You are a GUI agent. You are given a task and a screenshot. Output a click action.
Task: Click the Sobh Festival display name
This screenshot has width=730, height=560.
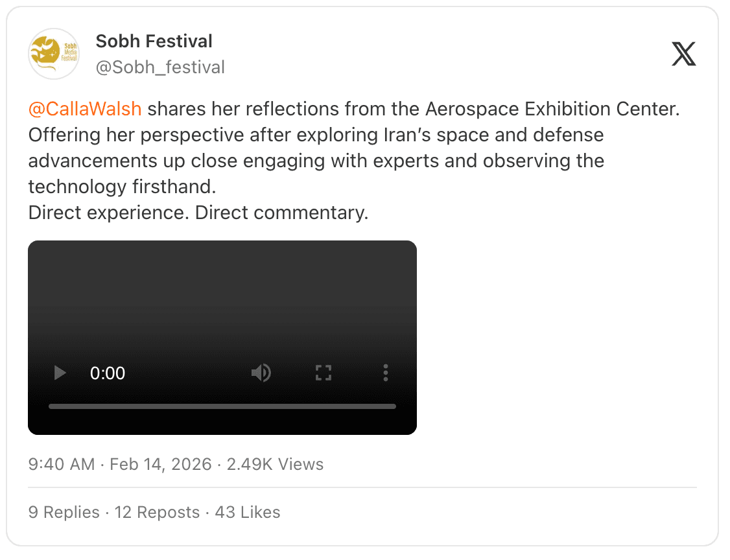(154, 41)
